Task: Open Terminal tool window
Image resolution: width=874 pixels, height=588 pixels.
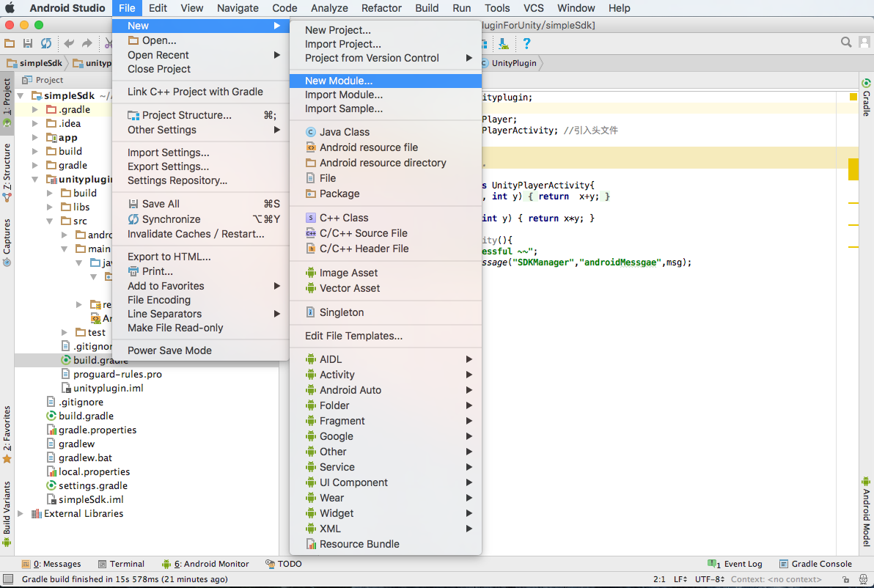Action: (121, 564)
